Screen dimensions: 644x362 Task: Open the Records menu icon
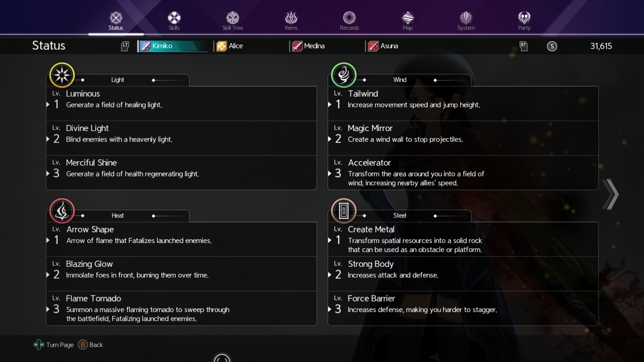pos(349,17)
